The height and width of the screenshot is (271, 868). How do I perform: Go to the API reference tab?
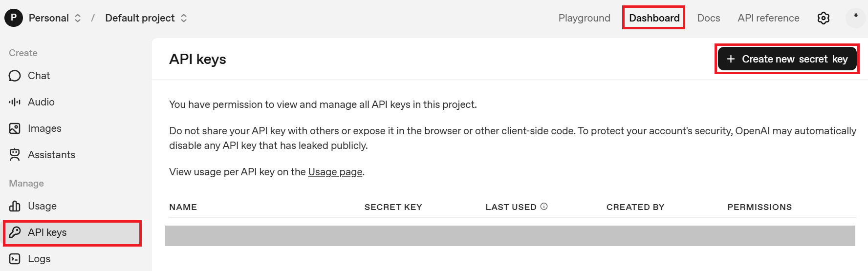768,18
